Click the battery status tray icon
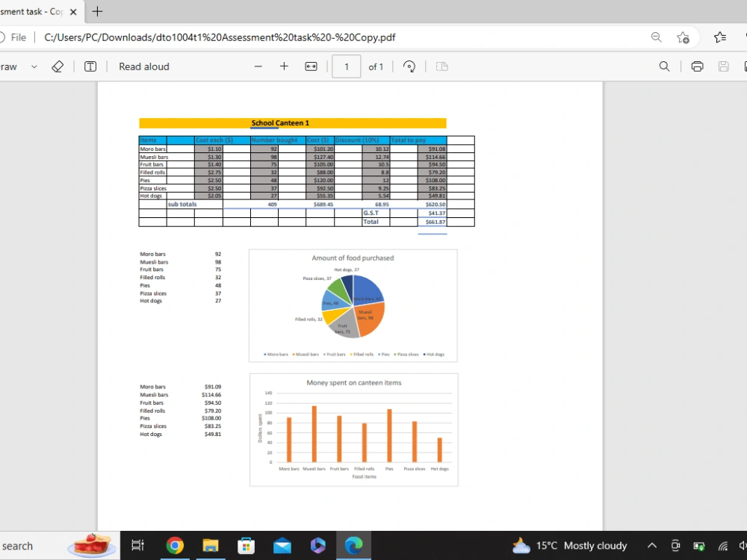The image size is (747, 560). pyautogui.click(x=699, y=546)
